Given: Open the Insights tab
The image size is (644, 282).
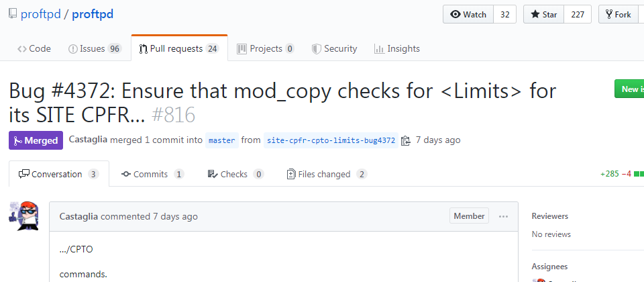Looking at the screenshot, I should click(x=396, y=48).
